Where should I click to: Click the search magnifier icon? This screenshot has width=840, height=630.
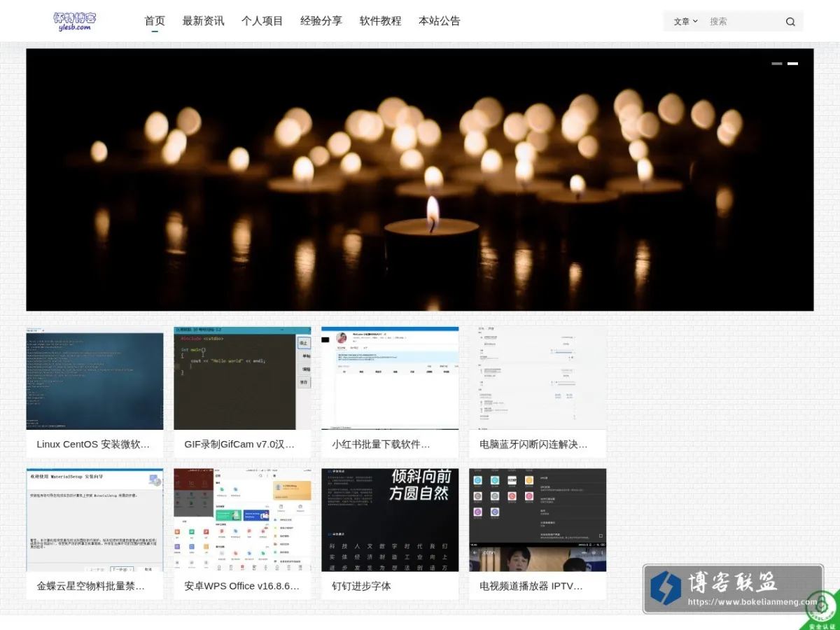[790, 22]
